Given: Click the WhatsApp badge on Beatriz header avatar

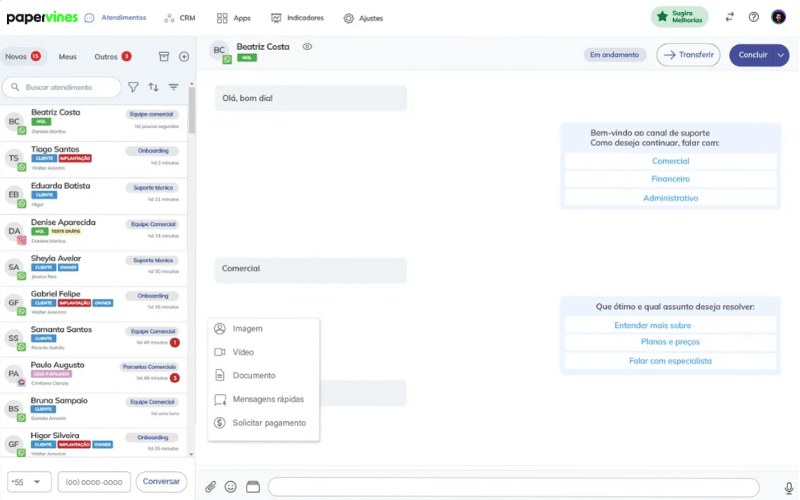Looking at the screenshot, I should [x=227, y=60].
